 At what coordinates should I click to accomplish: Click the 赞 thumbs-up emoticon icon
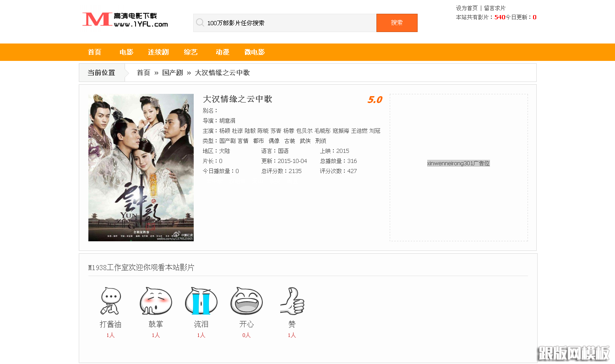[x=292, y=301]
